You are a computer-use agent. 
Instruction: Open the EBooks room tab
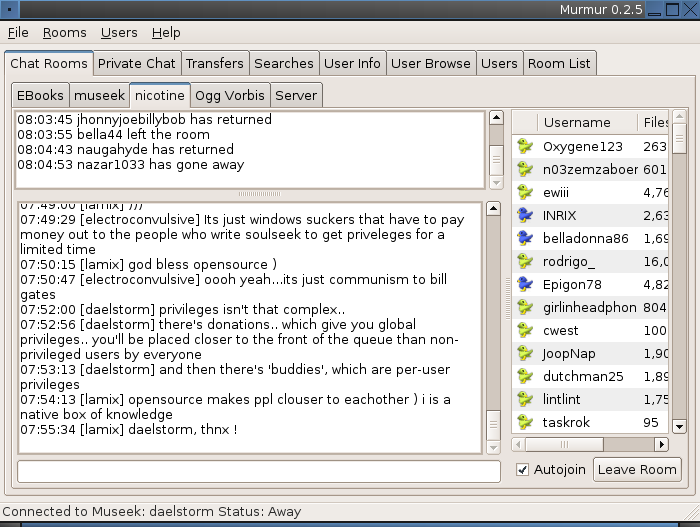click(x=40, y=95)
